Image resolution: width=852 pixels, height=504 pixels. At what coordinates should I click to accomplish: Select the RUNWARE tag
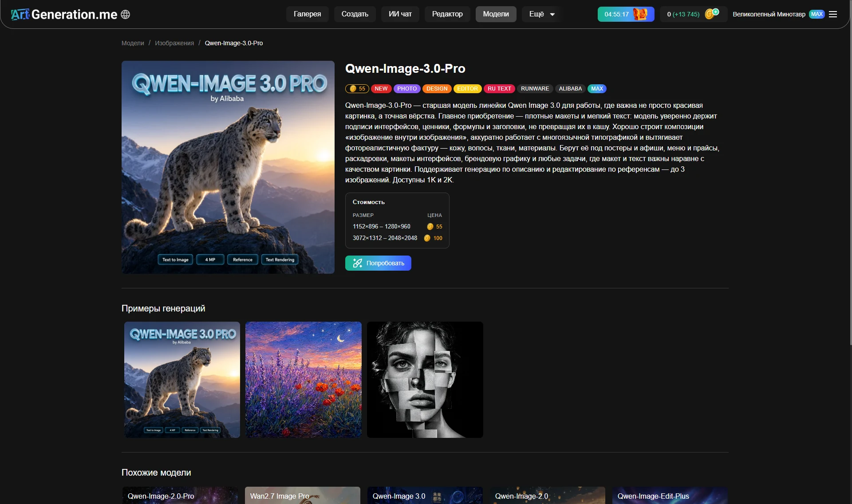[x=535, y=89]
